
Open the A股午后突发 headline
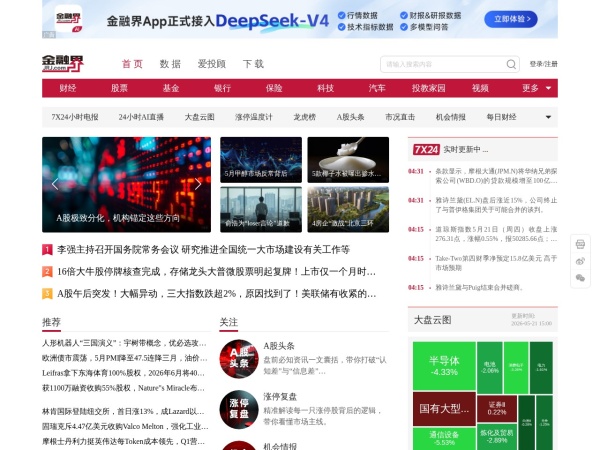click(217, 294)
